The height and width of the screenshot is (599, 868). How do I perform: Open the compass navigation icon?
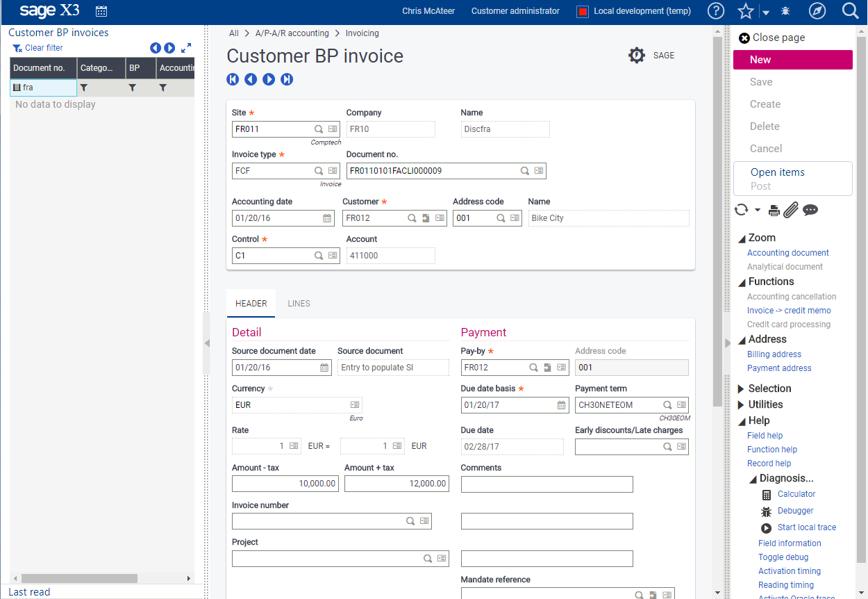[817, 11]
